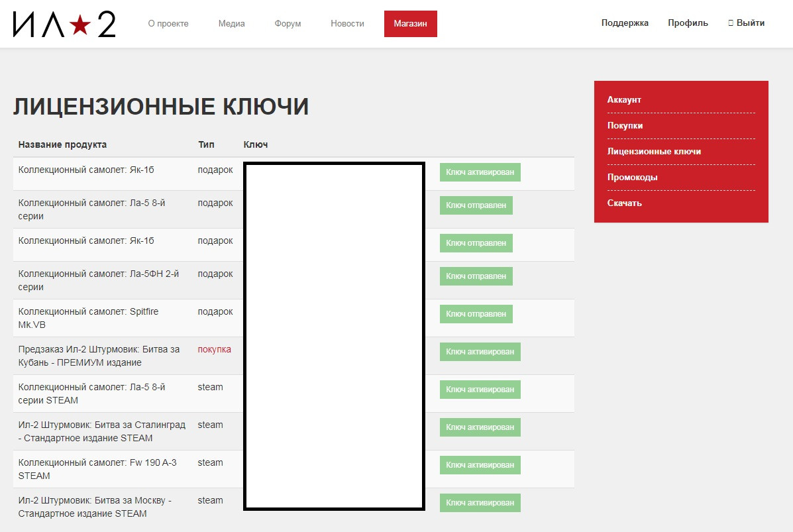This screenshot has width=793, height=532.
Task: Open the Новости page
Action: coord(347,24)
